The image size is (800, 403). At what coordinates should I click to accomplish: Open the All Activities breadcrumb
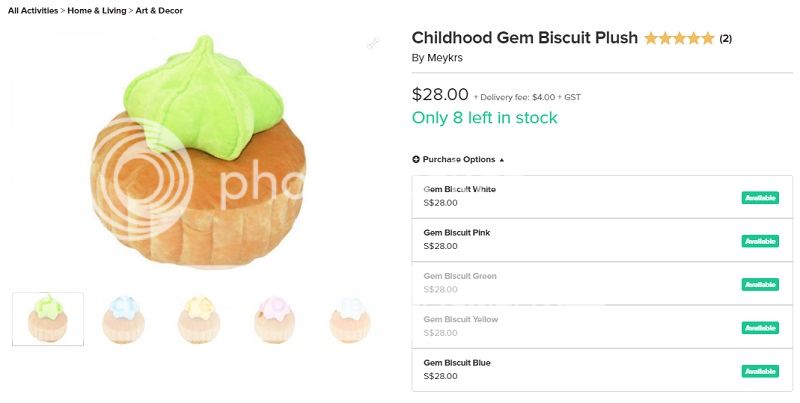33,10
